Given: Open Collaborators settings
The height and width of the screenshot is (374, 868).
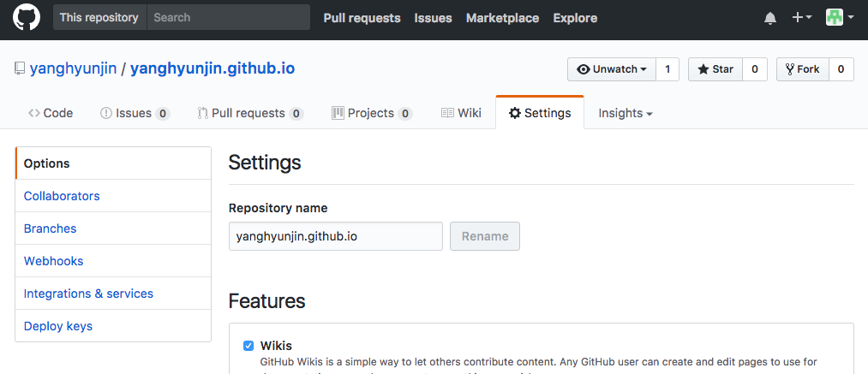Looking at the screenshot, I should coord(113,196).
